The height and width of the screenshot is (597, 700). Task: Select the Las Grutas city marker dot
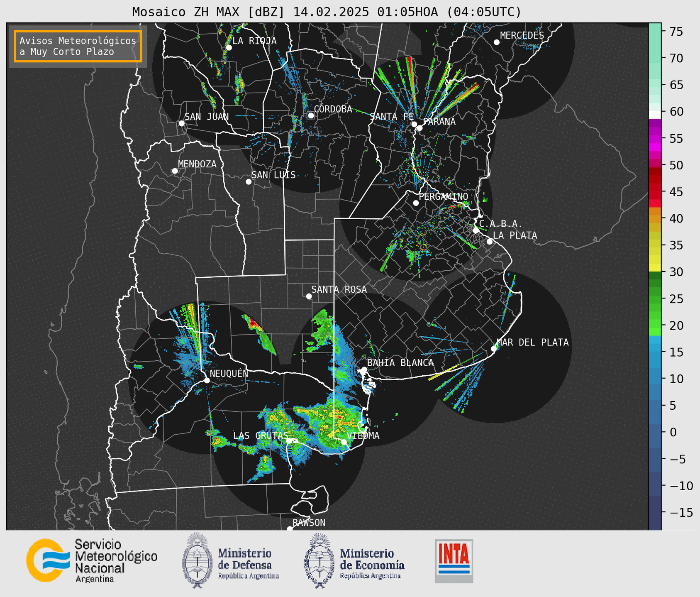[x=289, y=440]
